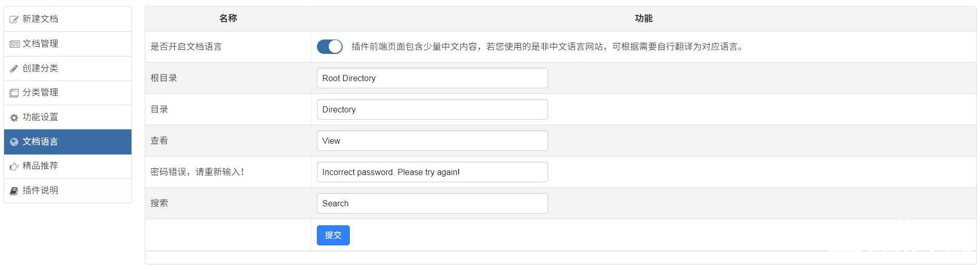Open the 文档管理 menu item
Screen dimensions: 980x270
(x=68, y=44)
